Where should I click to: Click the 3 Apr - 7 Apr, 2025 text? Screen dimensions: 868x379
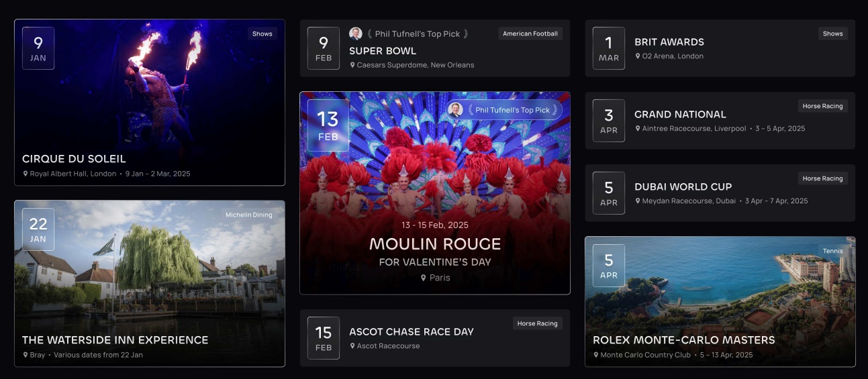(x=777, y=201)
